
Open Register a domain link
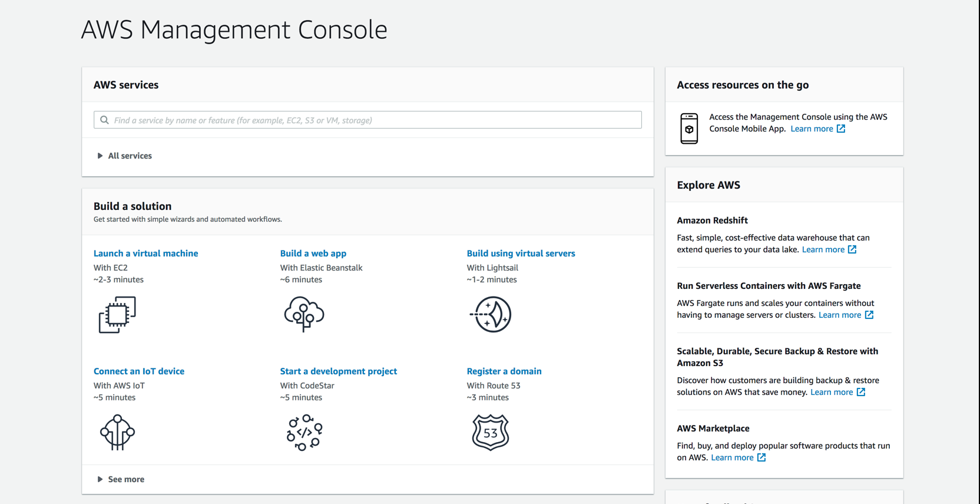504,371
